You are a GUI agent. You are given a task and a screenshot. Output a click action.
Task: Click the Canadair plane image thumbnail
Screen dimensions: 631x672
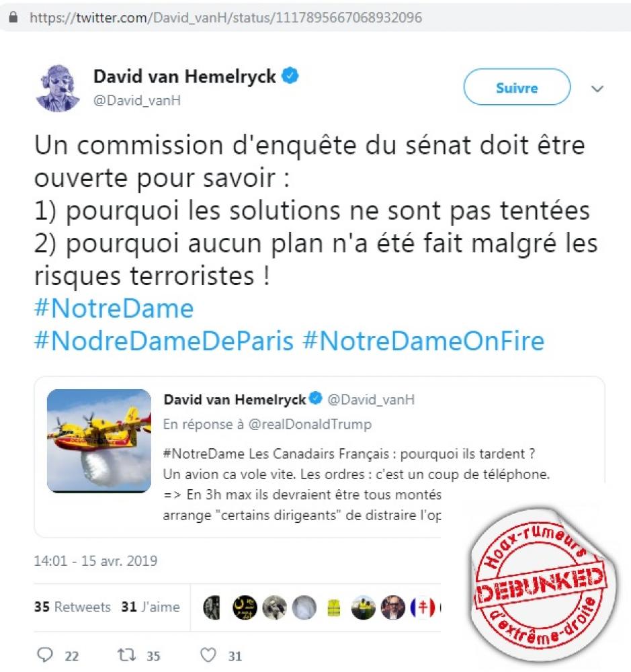click(99, 441)
